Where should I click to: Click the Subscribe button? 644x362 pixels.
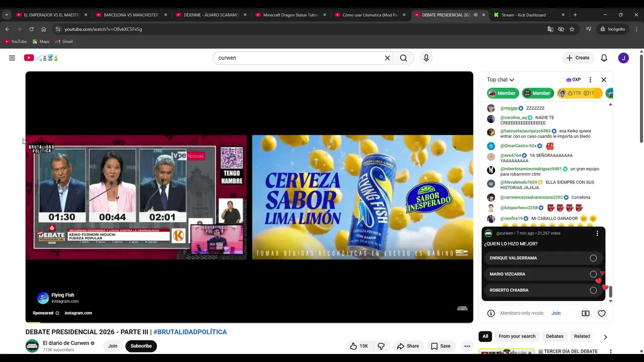click(141, 346)
